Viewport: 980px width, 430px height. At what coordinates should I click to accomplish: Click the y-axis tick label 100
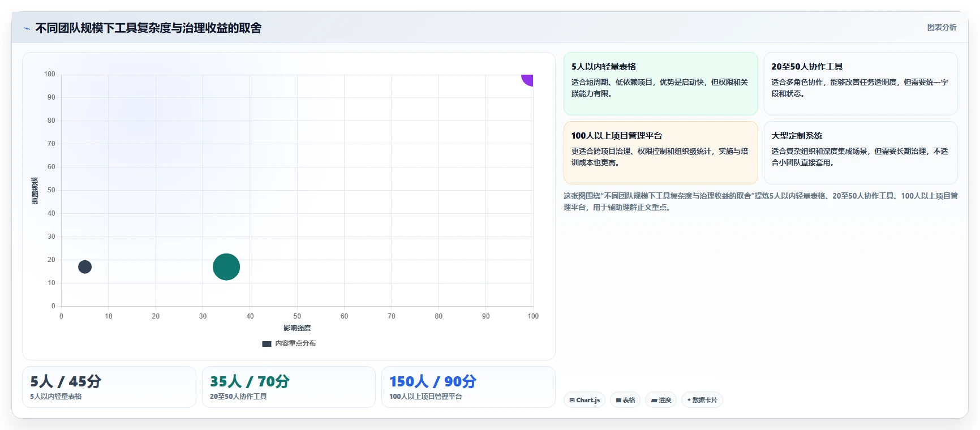50,74
